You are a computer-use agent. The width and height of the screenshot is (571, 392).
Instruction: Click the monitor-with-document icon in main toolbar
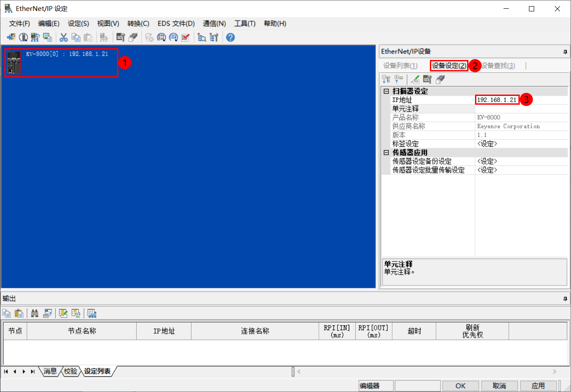tap(47, 37)
